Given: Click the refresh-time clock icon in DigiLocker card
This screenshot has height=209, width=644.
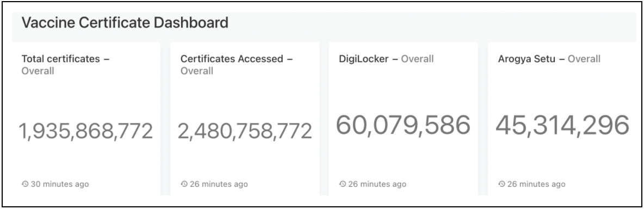Looking at the screenshot, I should 343,184.
